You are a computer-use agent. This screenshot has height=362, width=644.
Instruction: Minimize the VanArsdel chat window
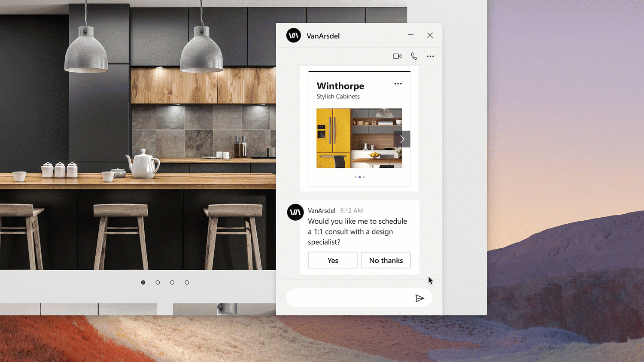(x=411, y=35)
